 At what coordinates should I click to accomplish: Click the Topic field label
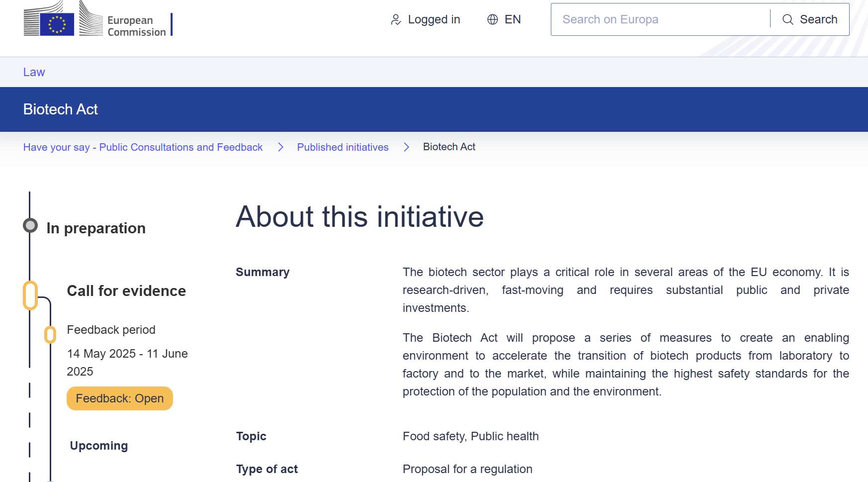[251, 436]
